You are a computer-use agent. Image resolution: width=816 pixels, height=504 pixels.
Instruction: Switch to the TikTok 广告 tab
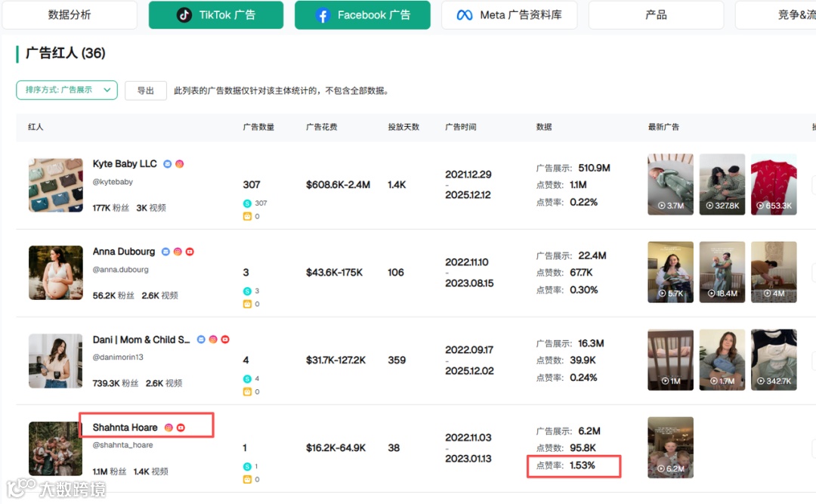point(216,15)
